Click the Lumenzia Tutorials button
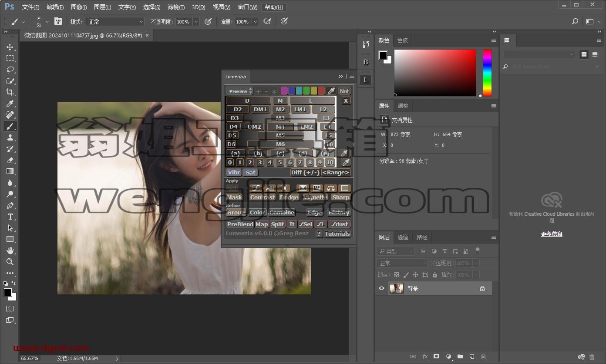The height and width of the screenshot is (364, 606). pos(337,234)
